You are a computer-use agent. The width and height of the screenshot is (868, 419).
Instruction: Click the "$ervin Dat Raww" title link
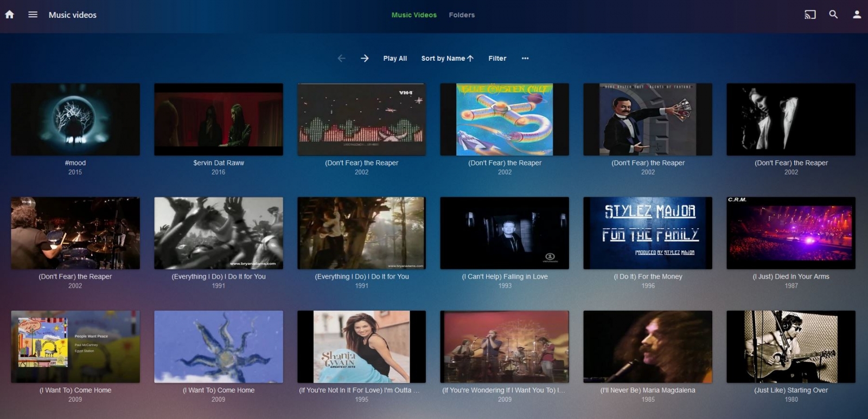click(x=219, y=163)
